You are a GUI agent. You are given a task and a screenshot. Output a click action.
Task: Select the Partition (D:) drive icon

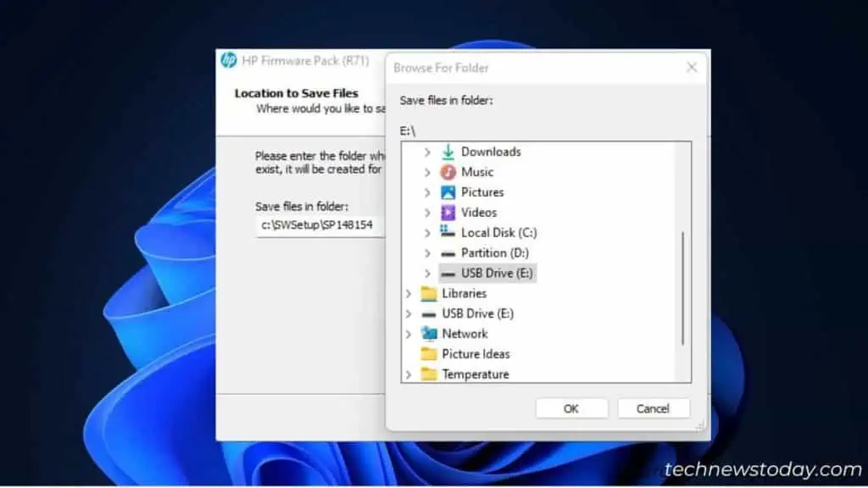(448, 252)
